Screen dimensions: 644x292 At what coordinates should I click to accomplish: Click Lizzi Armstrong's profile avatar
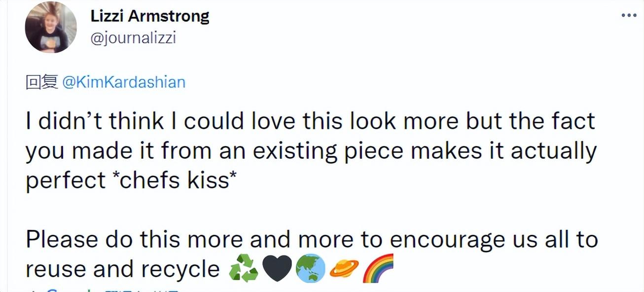tap(51, 27)
